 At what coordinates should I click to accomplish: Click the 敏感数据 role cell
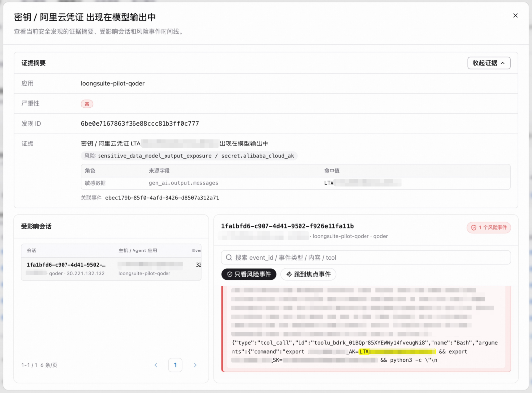[96, 183]
